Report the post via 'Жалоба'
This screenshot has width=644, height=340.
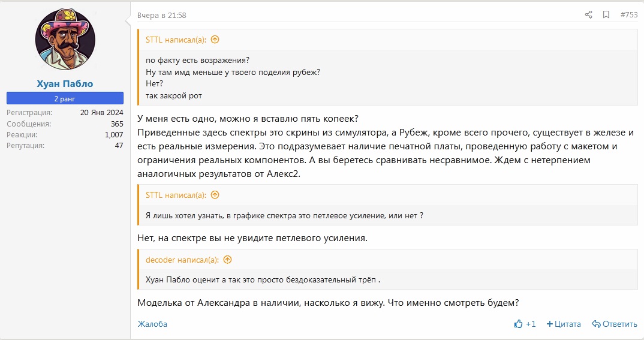tap(152, 324)
